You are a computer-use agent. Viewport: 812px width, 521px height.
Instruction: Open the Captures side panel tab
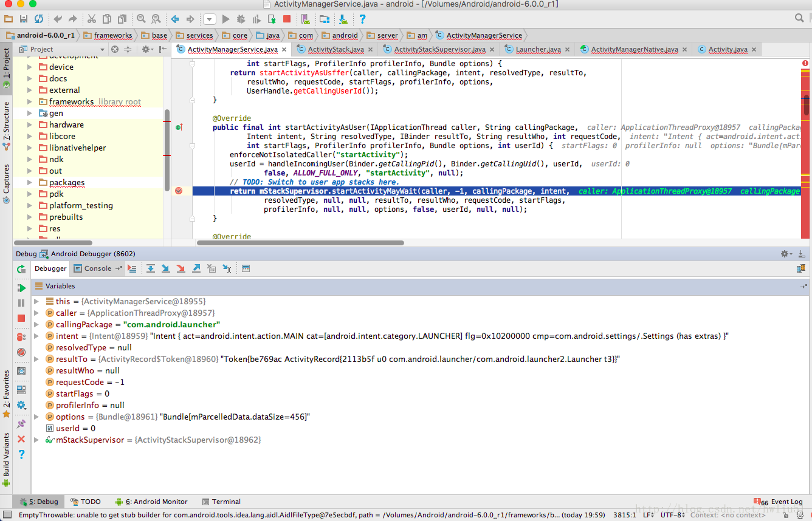6,183
